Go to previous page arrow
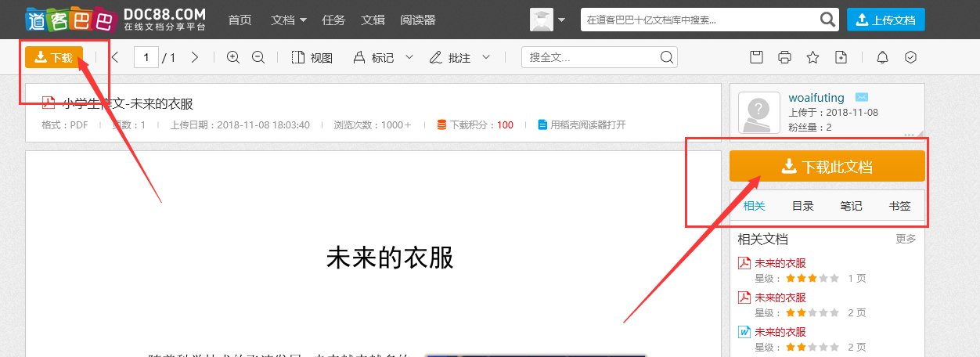This screenshot has height=357, width=980. click(x=115, y=57)
